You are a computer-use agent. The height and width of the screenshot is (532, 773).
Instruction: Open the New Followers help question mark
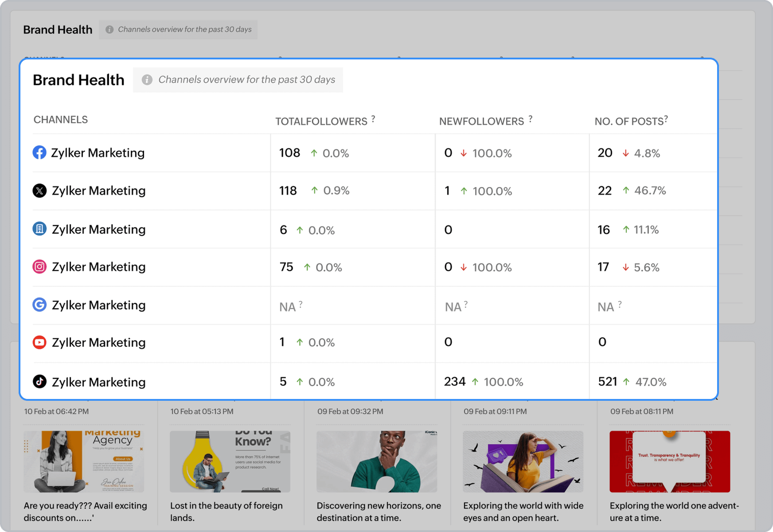pos(531,119)
